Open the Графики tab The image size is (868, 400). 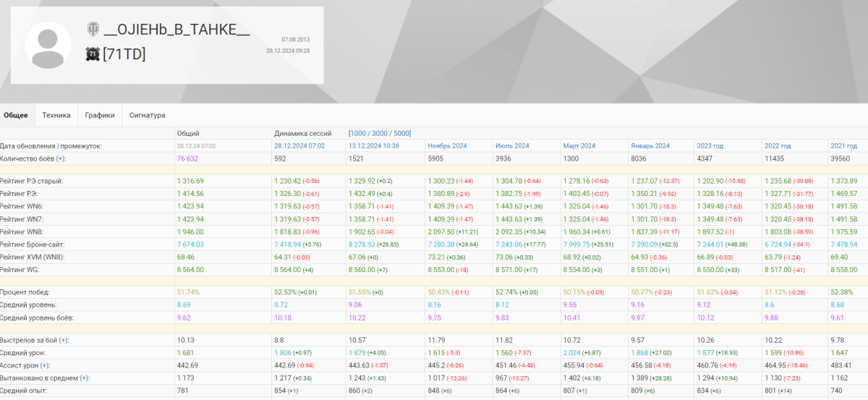(x=100, y=115)
